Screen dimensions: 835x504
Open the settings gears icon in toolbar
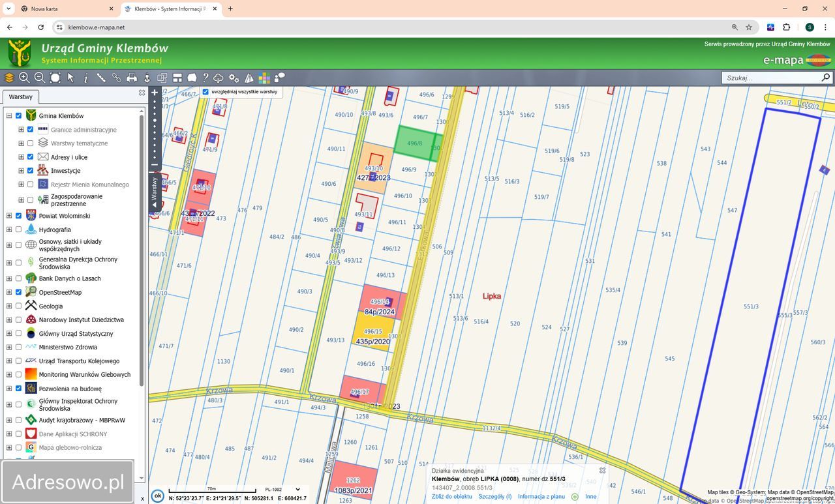click(x=234, y=78)
